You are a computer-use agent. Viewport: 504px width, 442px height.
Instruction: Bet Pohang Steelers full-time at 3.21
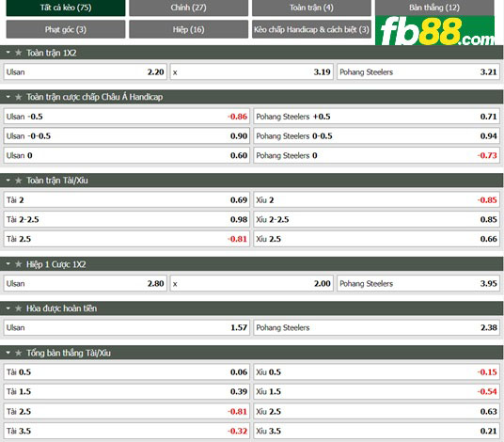418,72
